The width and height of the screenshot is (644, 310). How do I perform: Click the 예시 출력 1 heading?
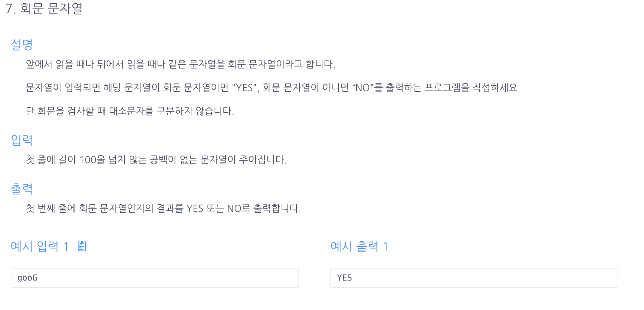[x=359, y=247]
